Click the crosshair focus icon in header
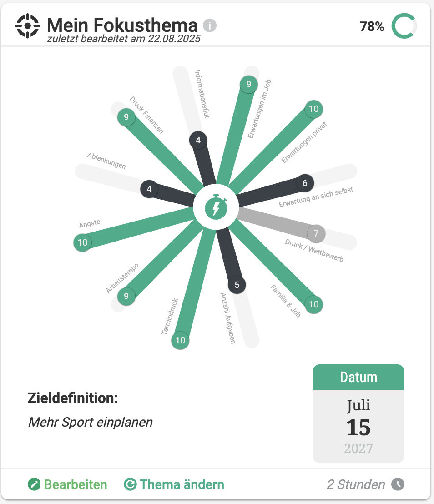The image size is (434, 504). coord(28,26)
